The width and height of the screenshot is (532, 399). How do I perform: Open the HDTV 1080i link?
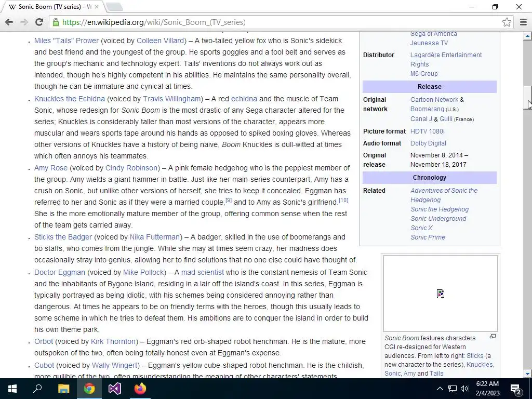(x=428, y=131)
